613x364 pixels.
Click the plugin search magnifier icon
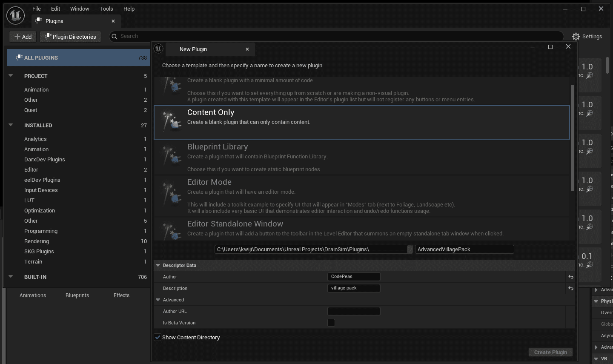[114, 37]
